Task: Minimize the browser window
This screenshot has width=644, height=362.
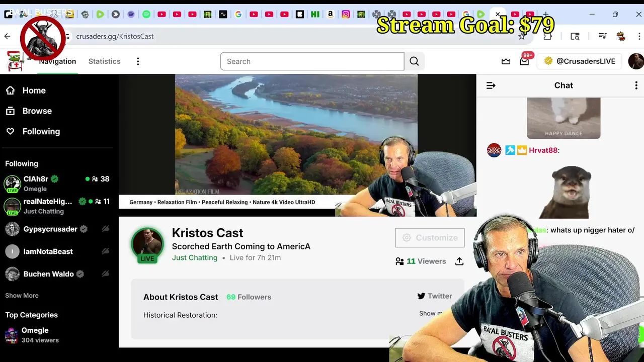Action: coord(592,15)
